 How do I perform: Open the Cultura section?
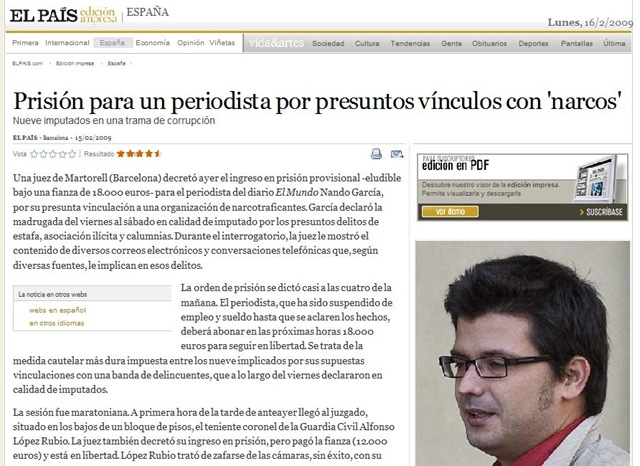click(x=367, y=43)
